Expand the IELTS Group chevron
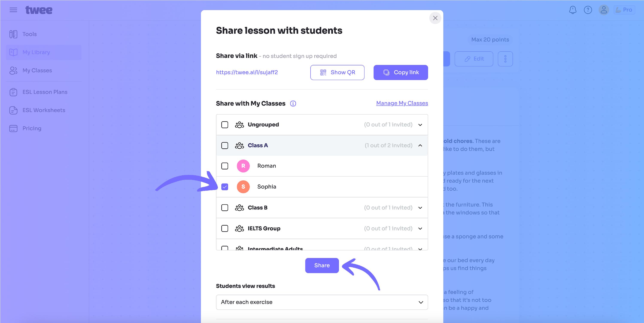644x323 pixels. pyautogui.click(x=420, y=229)
